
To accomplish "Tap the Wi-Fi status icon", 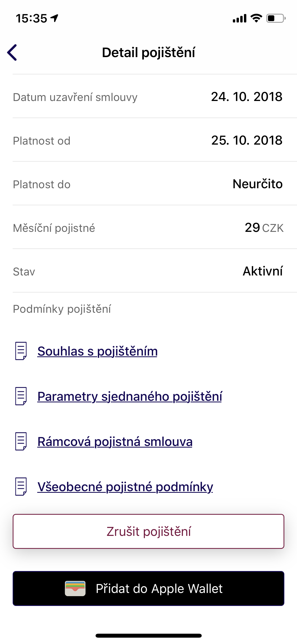I will click(x=256, y=18).
